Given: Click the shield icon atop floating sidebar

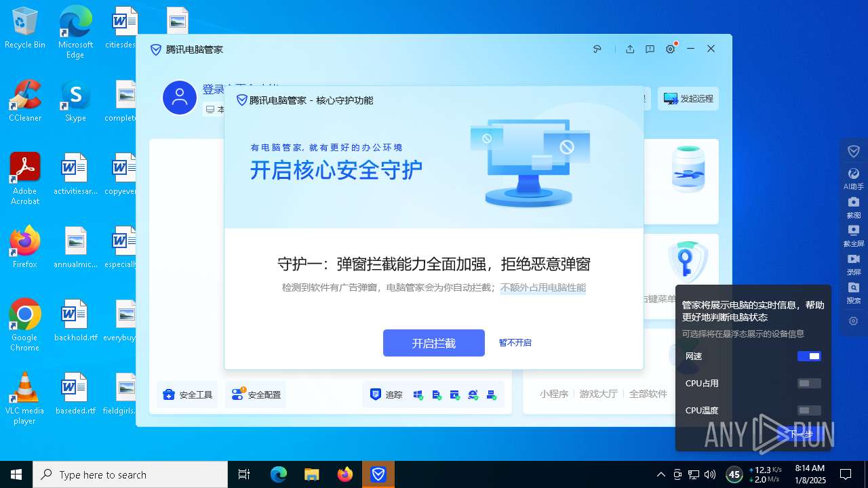Looking at the screenshot, I should click(854, 151).
